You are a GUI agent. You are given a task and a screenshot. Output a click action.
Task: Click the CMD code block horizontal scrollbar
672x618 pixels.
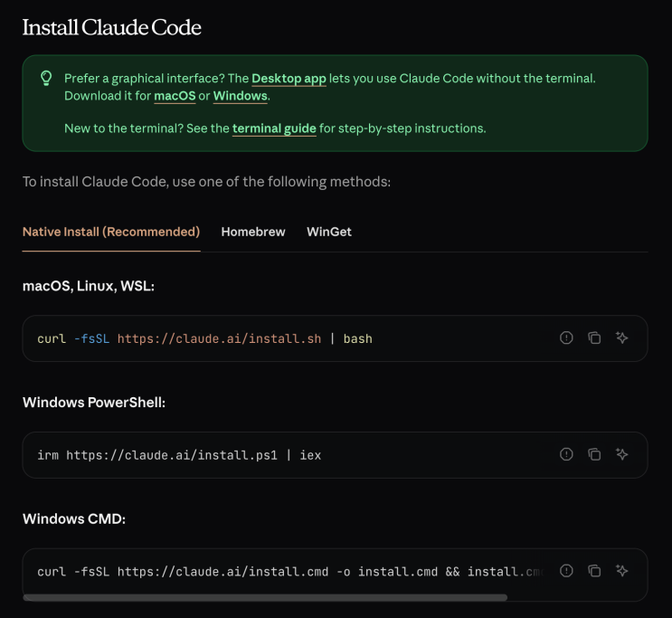pyautogui.click(x=265, y=597)
